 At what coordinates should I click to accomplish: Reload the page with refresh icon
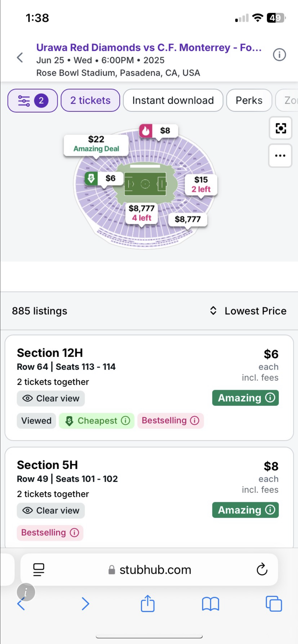point(262,569)
